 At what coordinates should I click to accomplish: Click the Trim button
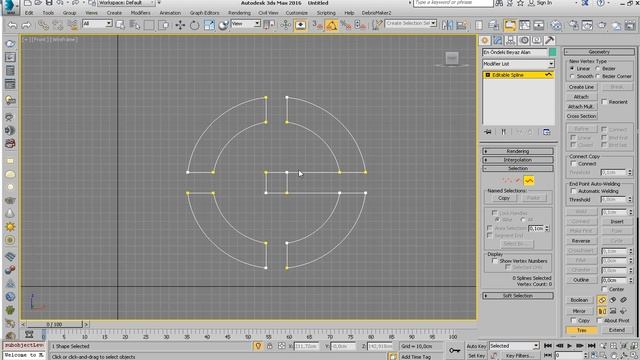tap(581, 330)
